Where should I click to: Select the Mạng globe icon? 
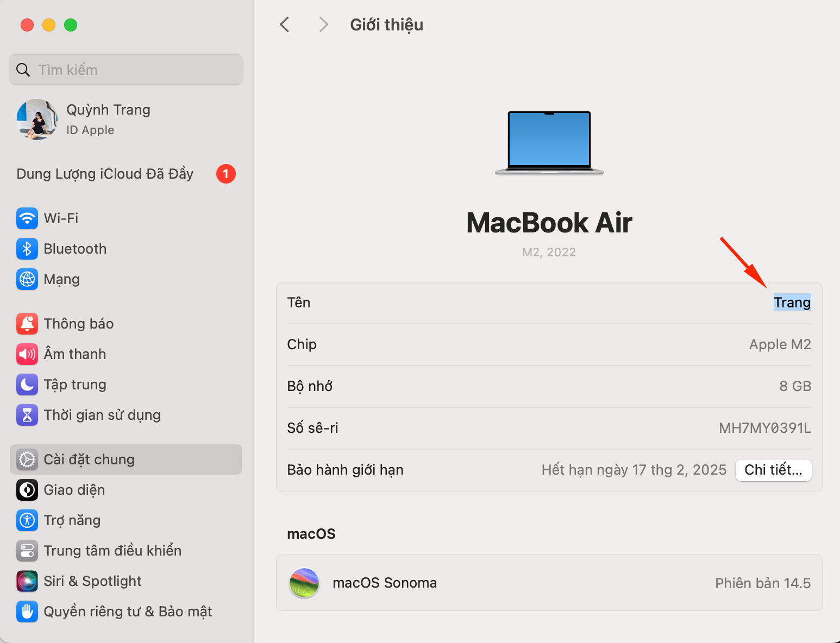27,279
